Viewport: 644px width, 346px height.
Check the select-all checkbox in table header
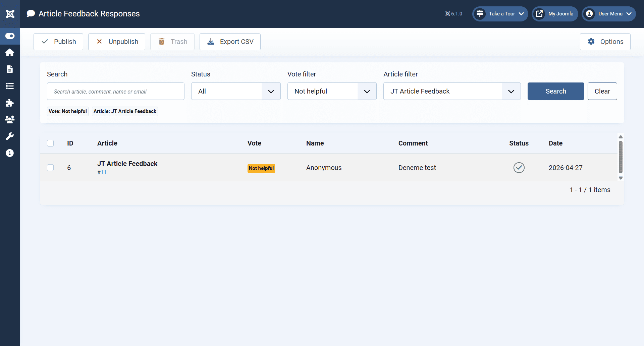coord(50,143)
